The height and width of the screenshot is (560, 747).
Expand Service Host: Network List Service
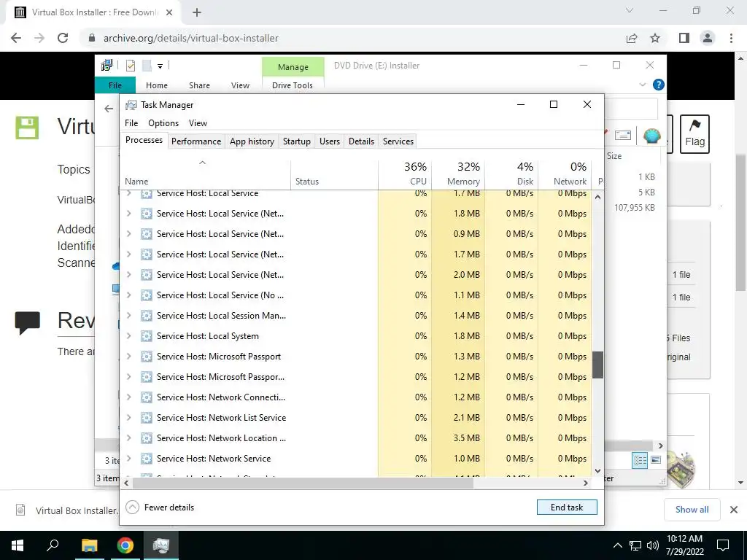[x=128, y=418]
